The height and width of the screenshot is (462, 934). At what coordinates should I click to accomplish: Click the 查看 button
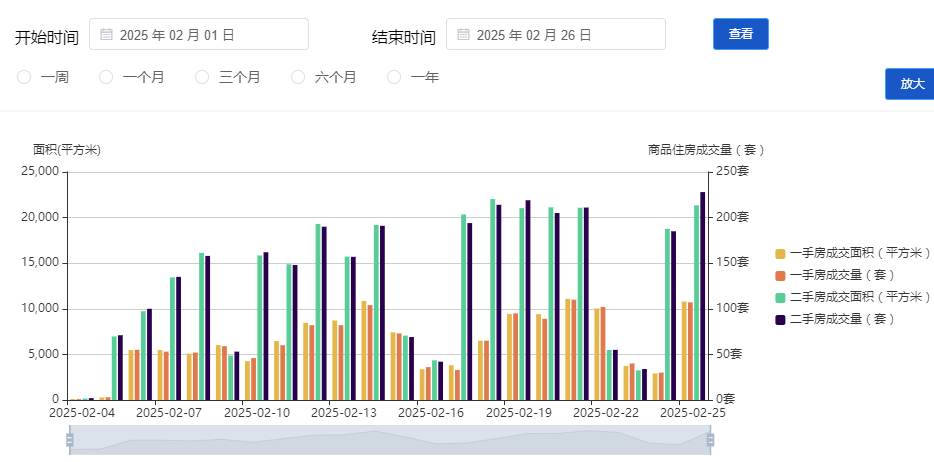coord(740,34)
